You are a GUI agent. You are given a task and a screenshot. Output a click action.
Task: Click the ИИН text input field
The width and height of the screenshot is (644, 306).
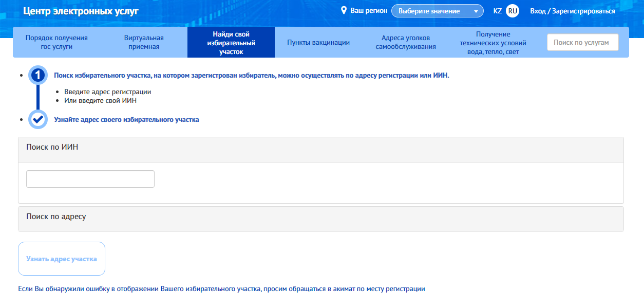[x=90, y=179]
